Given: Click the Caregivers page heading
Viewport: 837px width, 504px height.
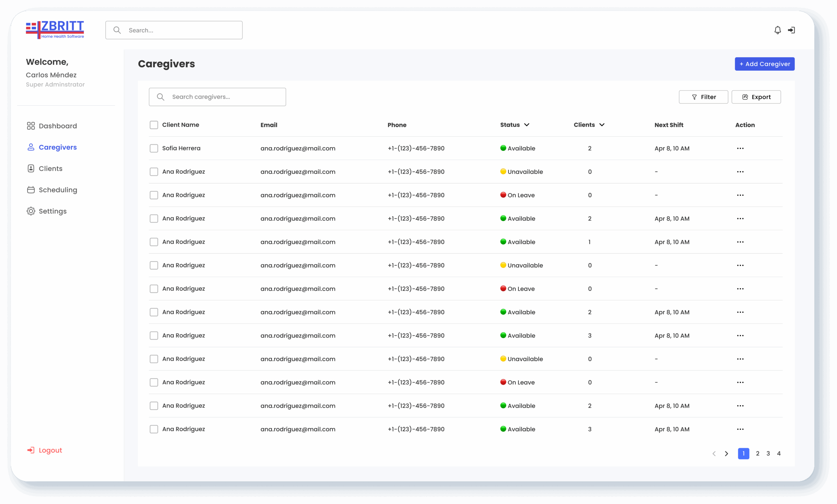Looking at the screenshot, I should [166, 64].
